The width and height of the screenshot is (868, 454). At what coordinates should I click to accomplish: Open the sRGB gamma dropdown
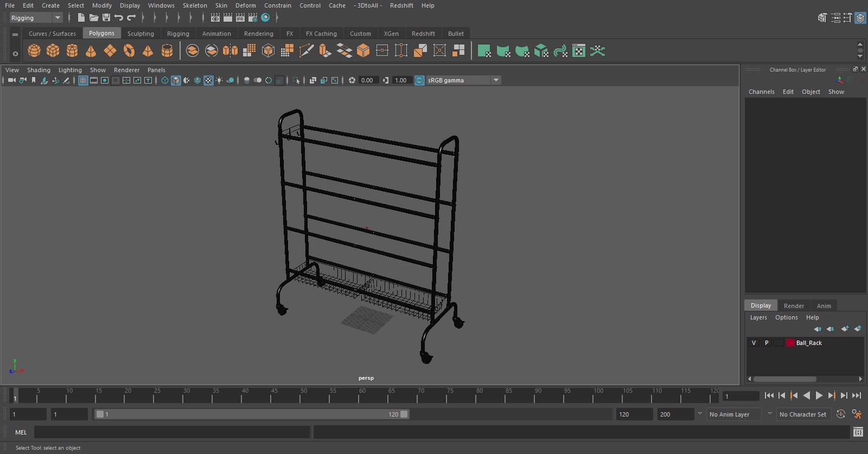[x=464, y=80]
